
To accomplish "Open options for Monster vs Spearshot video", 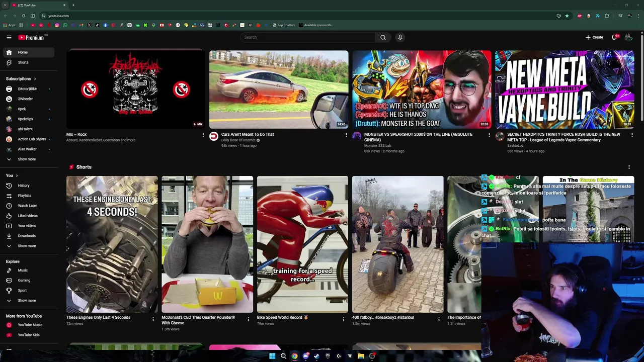I will (x=489, y=135).
